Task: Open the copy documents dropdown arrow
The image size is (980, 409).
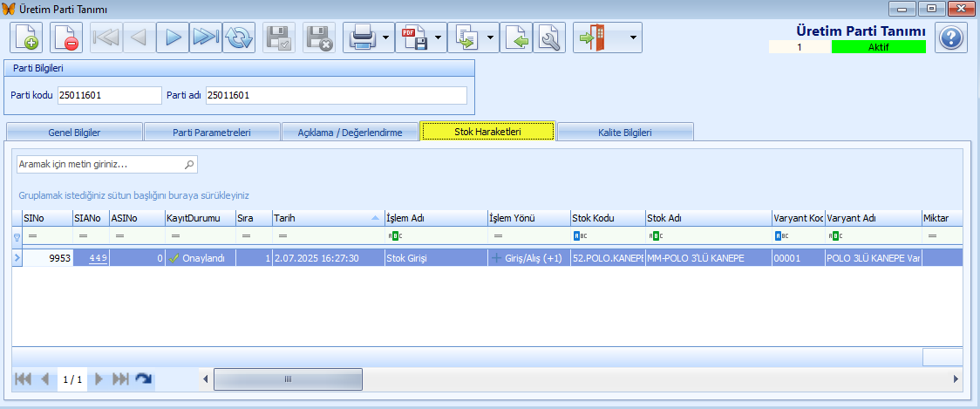Action: coord(490,37)
